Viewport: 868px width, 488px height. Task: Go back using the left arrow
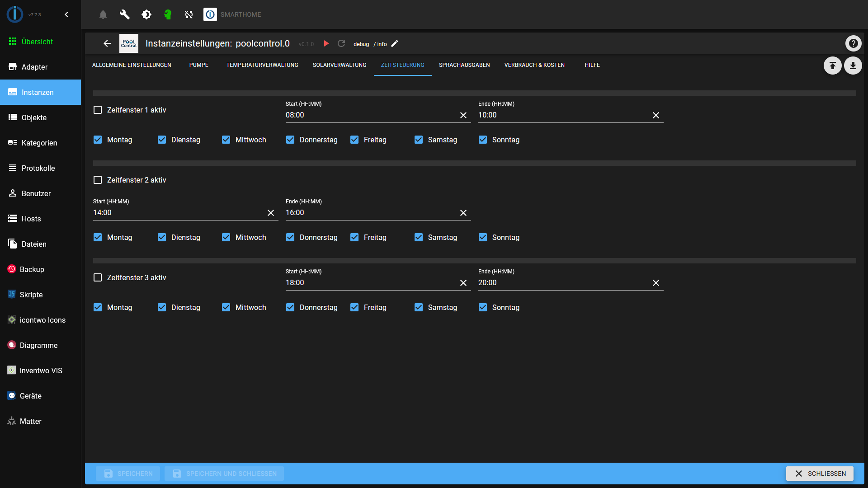(x=107, y=43)
